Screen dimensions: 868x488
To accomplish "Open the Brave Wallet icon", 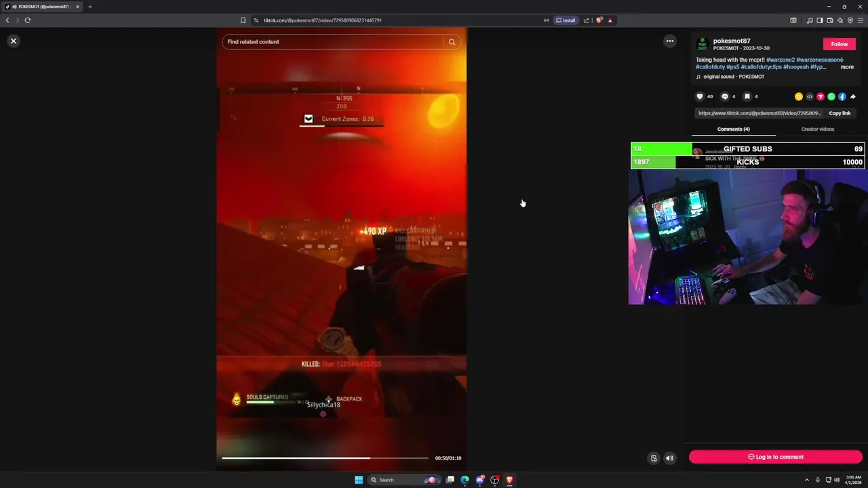I will [x=830, y=20].
